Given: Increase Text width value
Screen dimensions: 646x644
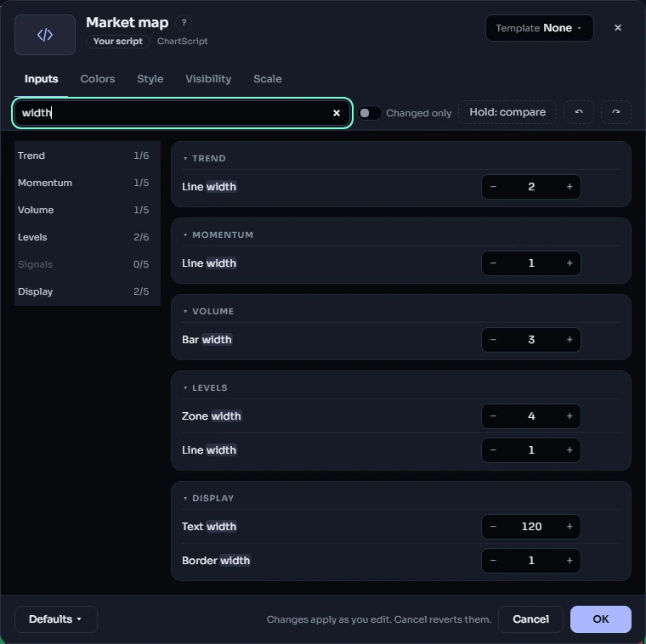Looking at the screenshot, I should tap(569, 526).
